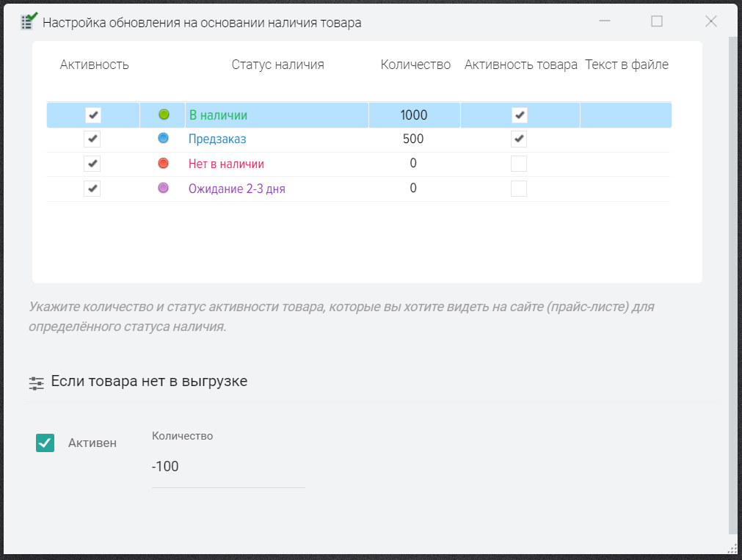
Task: Uncheck the teal Активен checkbox
Action: pos(45,443)
